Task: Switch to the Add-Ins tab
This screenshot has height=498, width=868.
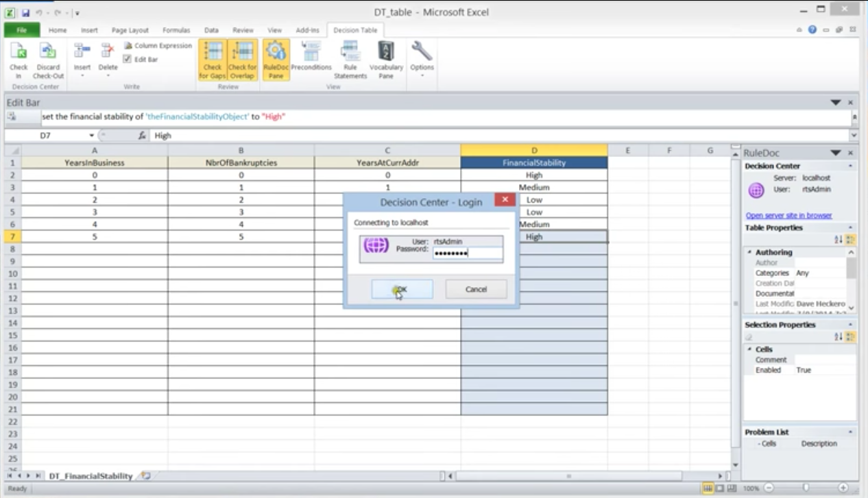Action: [307, 30]
